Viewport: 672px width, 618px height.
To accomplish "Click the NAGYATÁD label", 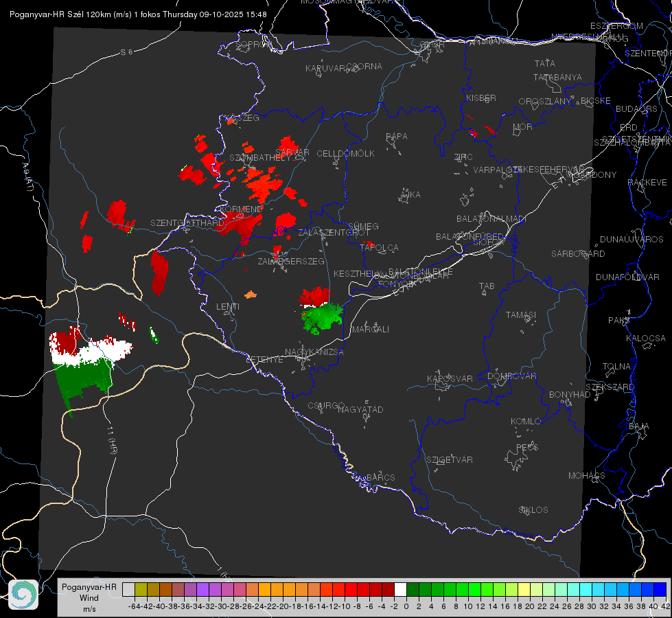I will 360,409.
